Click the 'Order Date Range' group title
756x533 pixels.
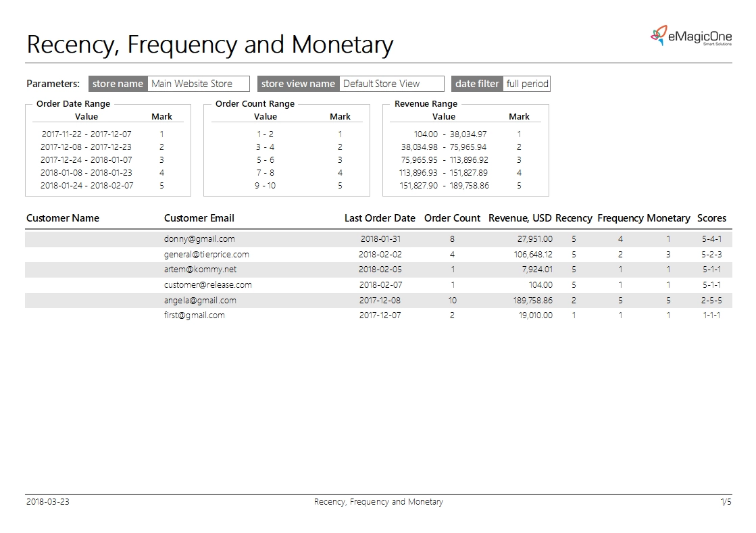[x=73, y=103]
